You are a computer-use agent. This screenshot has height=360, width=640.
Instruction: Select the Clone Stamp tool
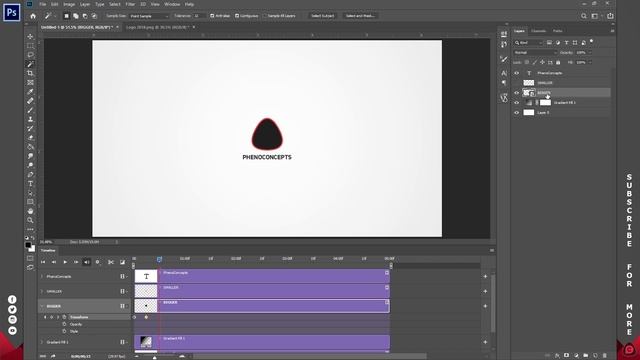(x=30, y=119)
